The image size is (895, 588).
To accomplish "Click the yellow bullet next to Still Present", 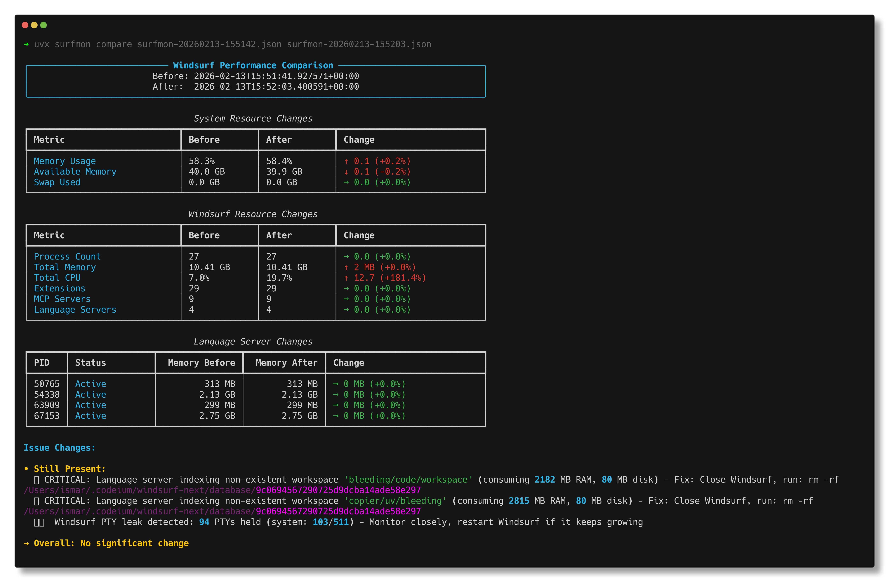I will 26,468.
